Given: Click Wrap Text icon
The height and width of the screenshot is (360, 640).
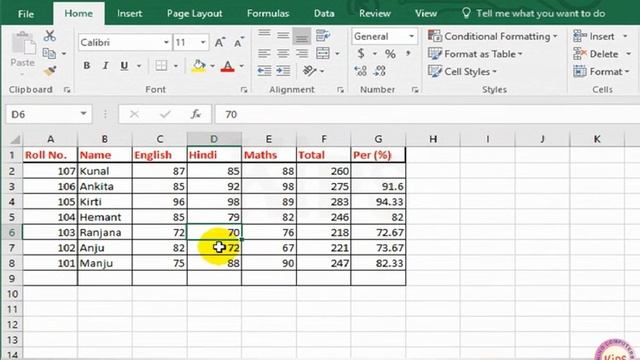Looking at the screenshot, I should [x=323, y=36].
